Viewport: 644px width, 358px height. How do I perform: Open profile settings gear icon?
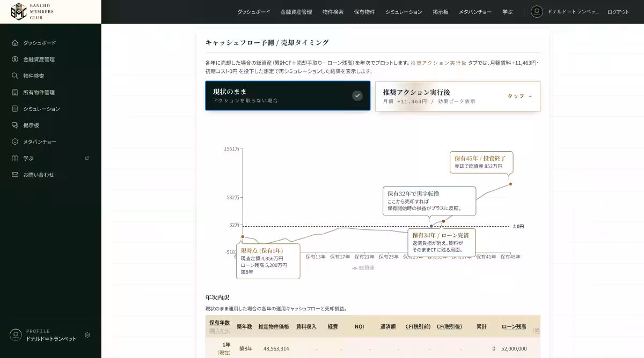pyautogui.click(x=87, y=335)
